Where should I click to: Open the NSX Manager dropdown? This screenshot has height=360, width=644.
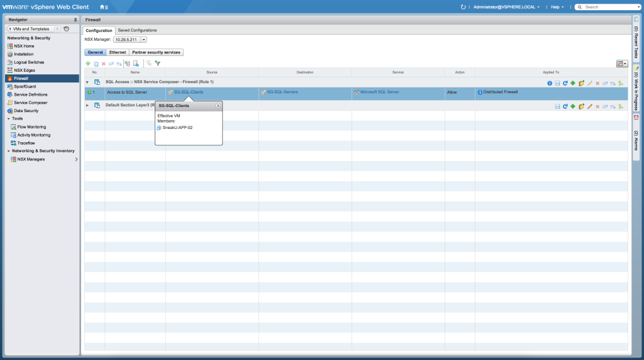(x=144, y=40)
